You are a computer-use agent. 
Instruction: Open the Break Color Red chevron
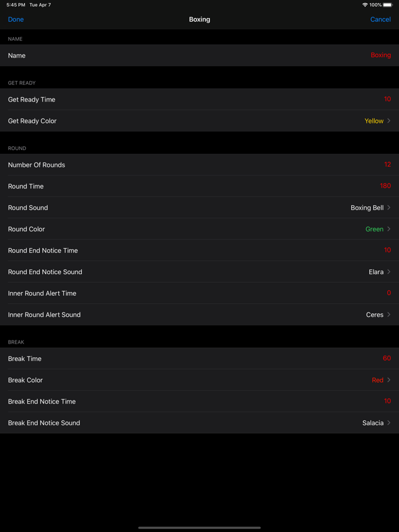[x=389, y=380]
